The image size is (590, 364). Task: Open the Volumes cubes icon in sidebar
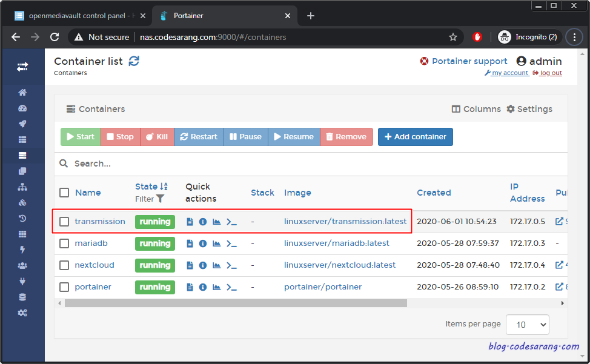[22, 203]
